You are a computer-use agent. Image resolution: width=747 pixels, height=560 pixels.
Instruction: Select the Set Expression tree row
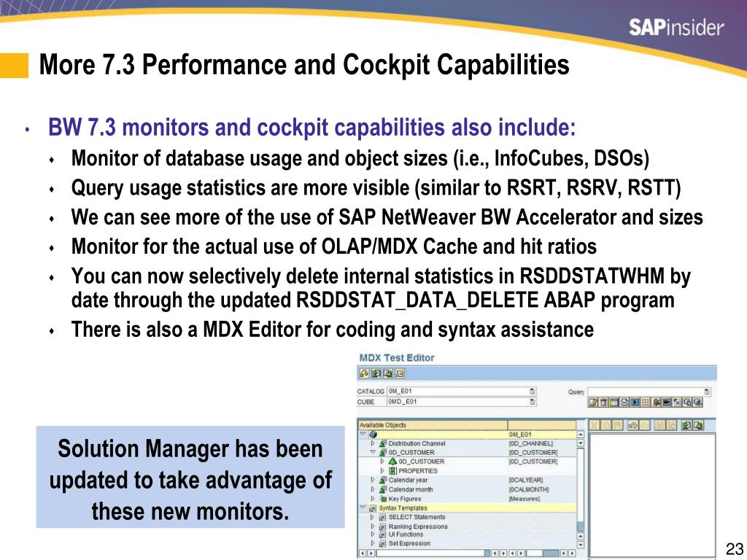coord(468,542)
